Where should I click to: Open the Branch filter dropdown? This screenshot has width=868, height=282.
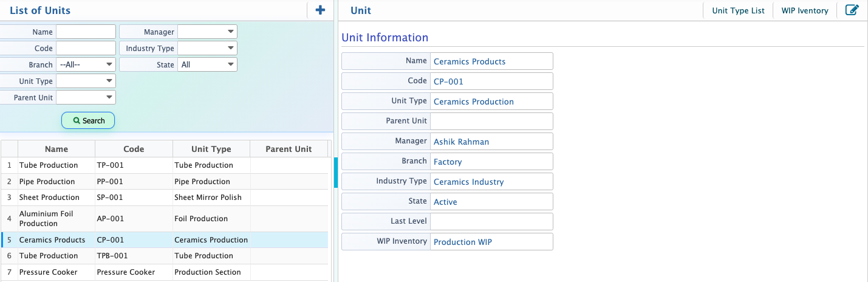point(86,64)
